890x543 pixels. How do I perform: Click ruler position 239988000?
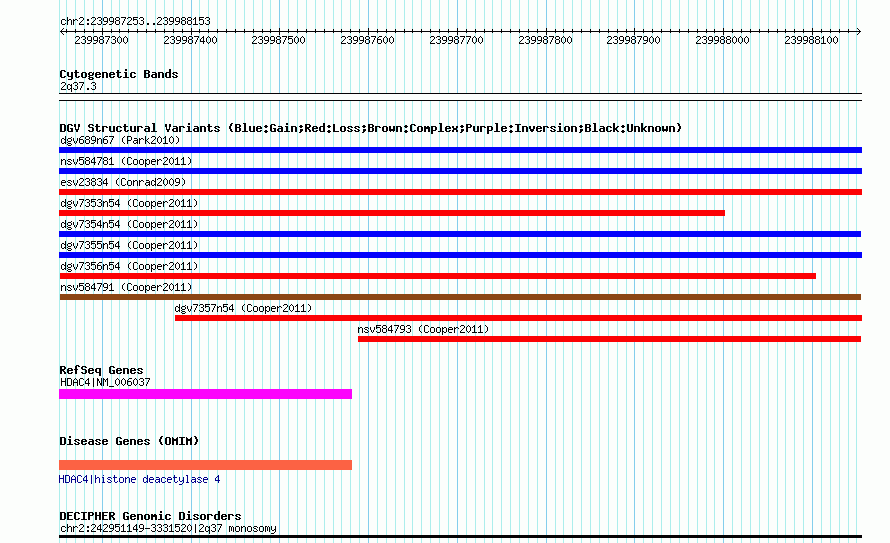tap(723, 40)
